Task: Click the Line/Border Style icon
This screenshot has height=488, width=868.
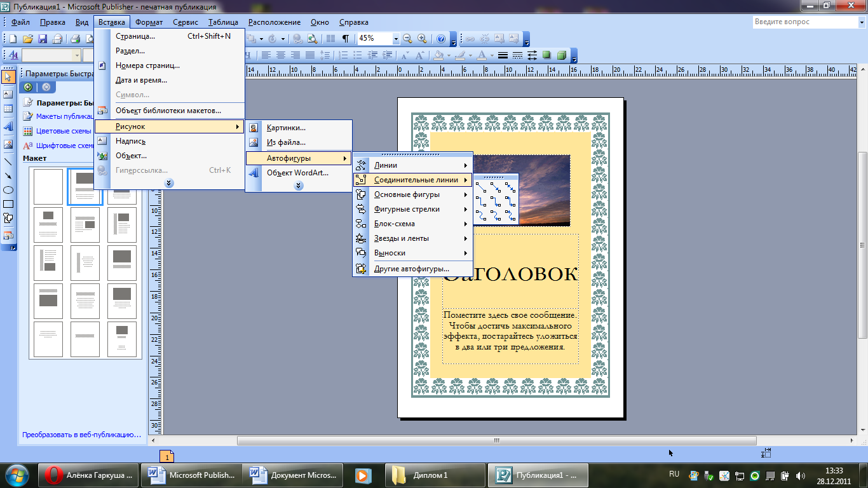Action: pos(503,55)
